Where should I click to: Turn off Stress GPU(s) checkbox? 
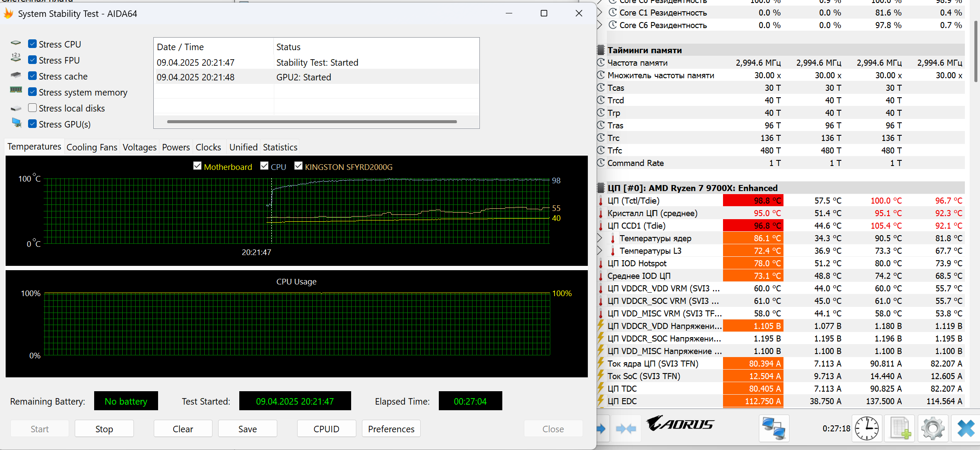click(x=32, y=124)
